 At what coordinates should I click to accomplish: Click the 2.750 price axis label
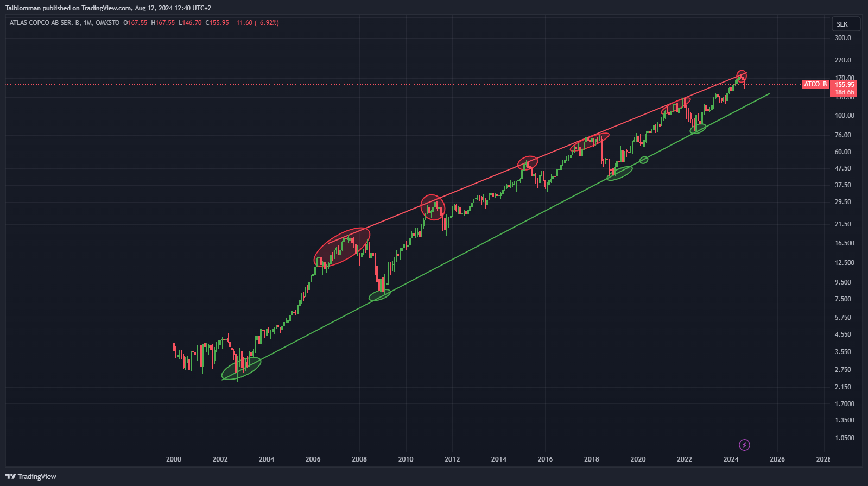pyautogui.click(x=843, y=370)
